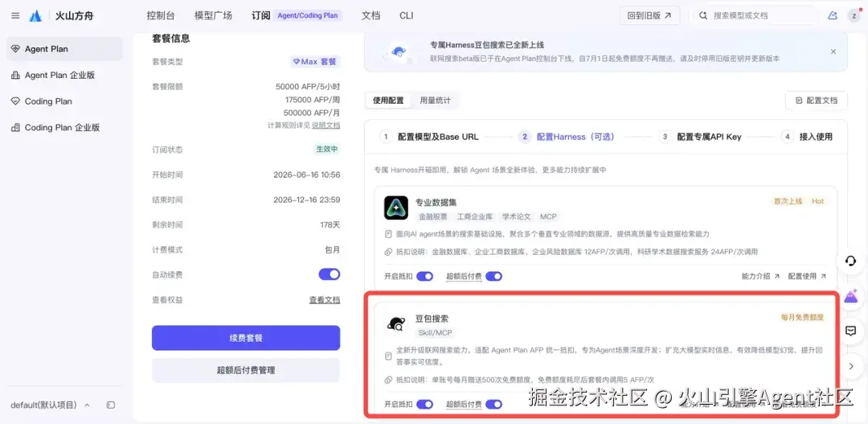
Task: Click the 每月免费额度 label
Action: click(803, 318)
